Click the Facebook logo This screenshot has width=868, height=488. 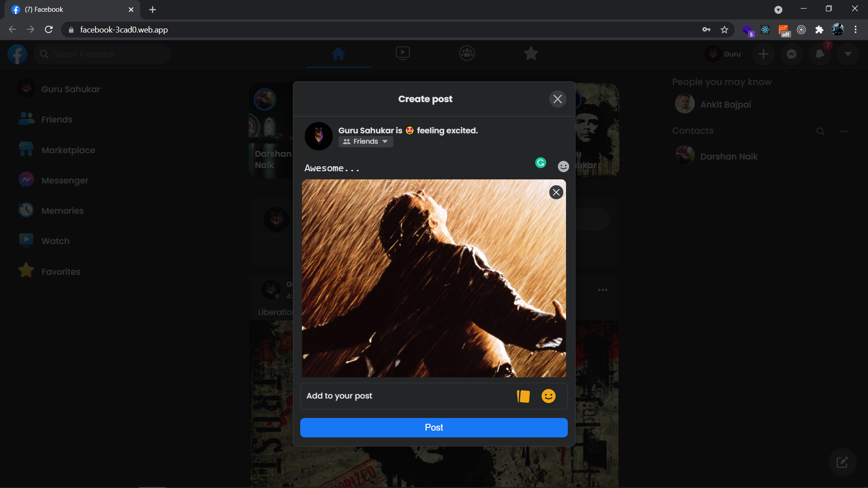coord(17,54)
